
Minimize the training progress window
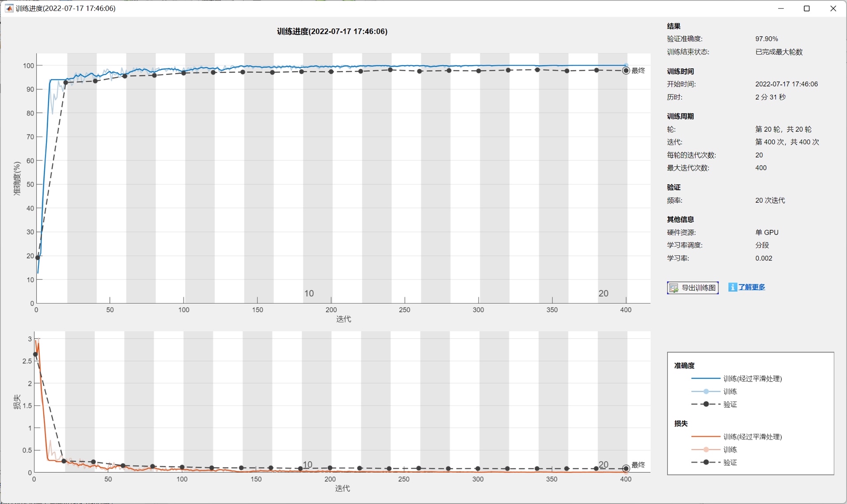(x=781, y=8)
